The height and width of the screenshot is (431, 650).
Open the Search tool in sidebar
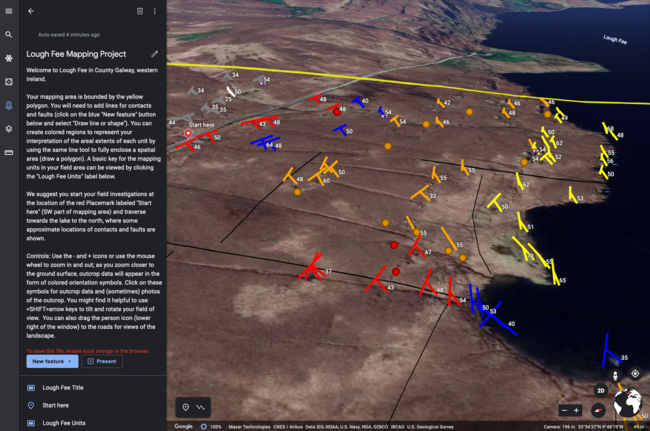coord(8,34)
